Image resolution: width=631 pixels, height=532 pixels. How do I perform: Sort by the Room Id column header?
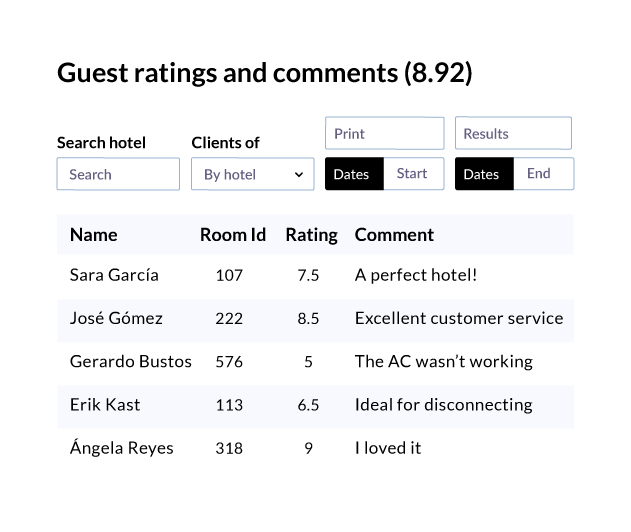(x=233, y=235)
